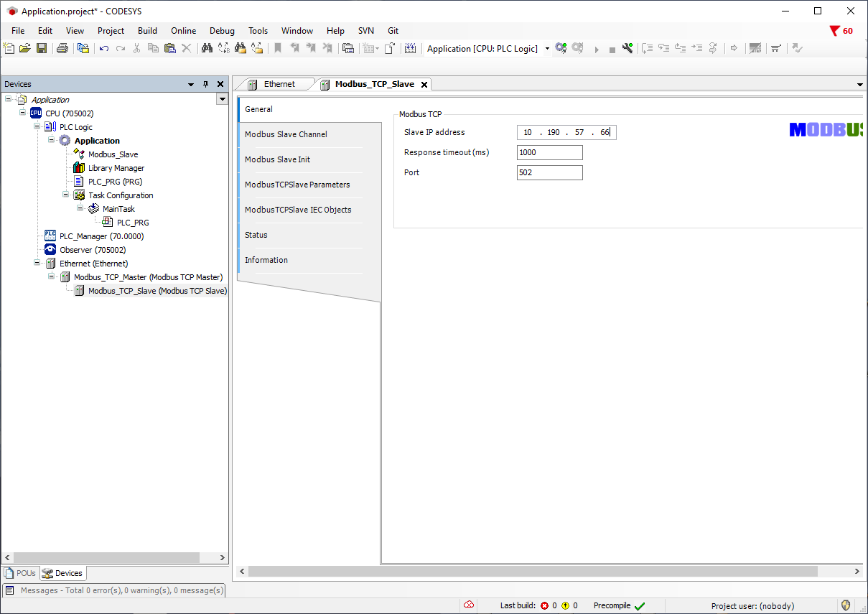Open the Modbus Slave Channel page
868x614 pixels.
[x=286, y=134]
